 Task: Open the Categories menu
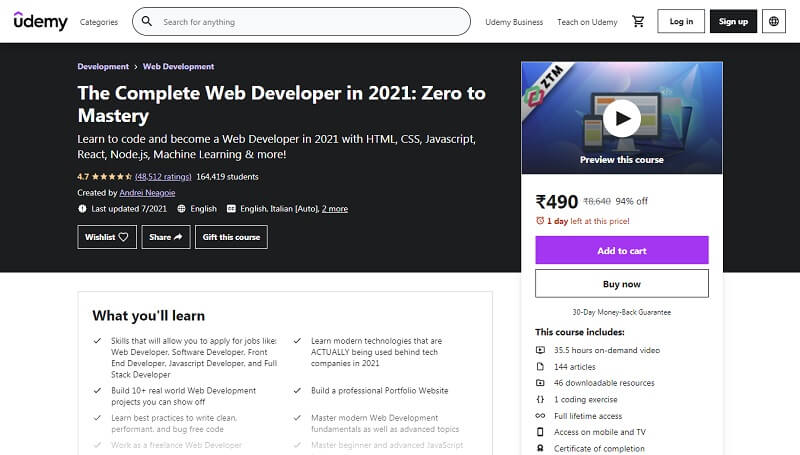pos(98,22)
